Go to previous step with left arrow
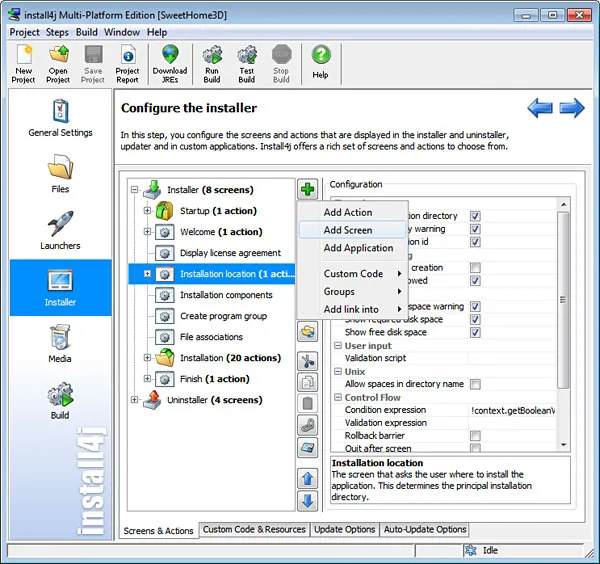The image size is (600, 564). pyautogui.click(x=540, y=108)
